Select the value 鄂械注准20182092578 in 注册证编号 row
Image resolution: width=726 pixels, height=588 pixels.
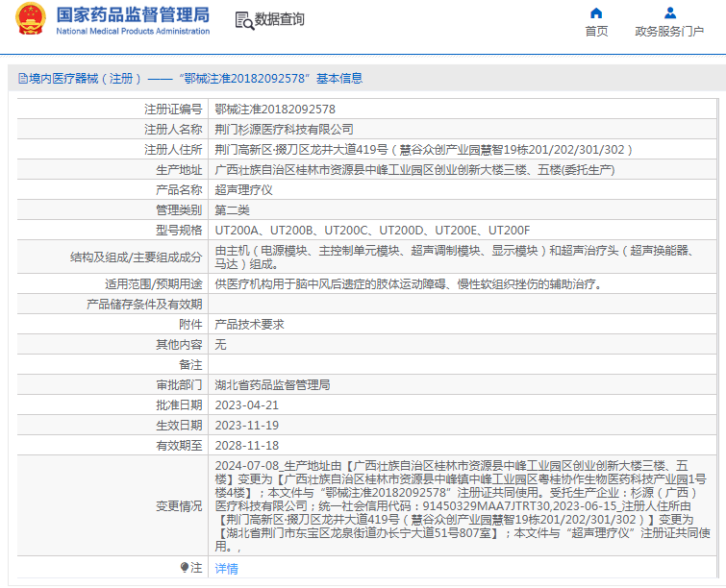[275, 110]
